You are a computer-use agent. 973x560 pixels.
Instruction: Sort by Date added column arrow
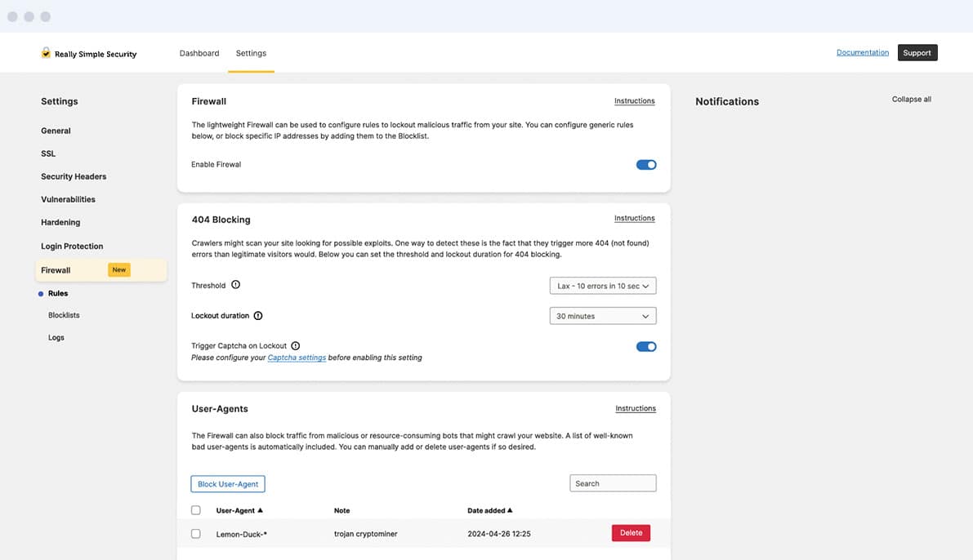click(510, 510)
